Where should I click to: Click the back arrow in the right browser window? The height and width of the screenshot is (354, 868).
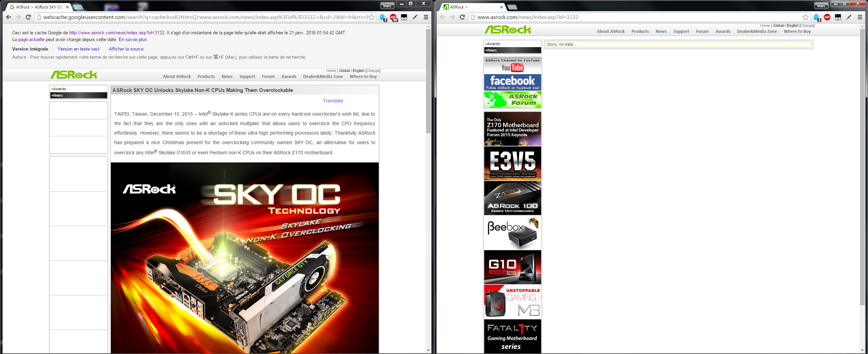(442, 17)
